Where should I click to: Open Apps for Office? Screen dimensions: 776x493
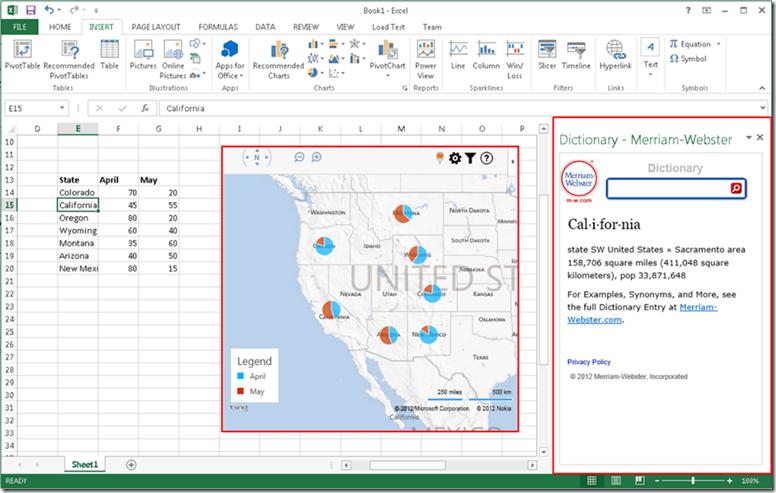pos(230,59)
